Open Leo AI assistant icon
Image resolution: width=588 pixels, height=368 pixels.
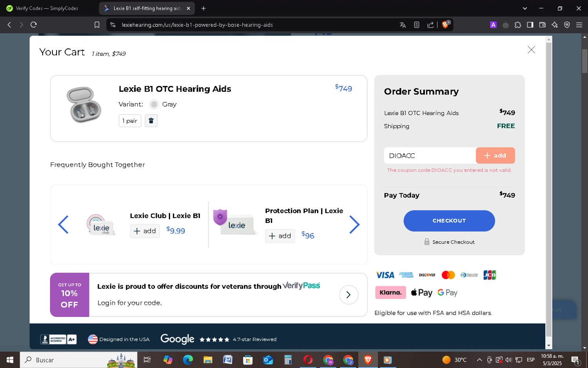555,25
